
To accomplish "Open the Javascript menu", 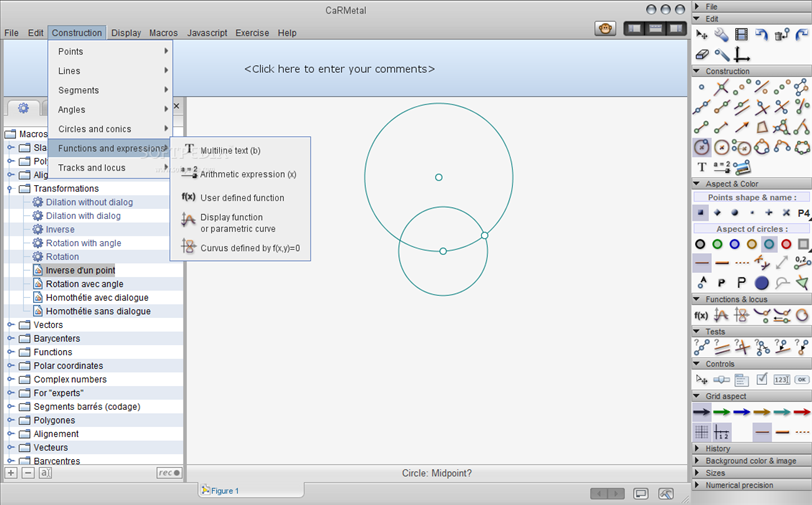I will [207, 33].
